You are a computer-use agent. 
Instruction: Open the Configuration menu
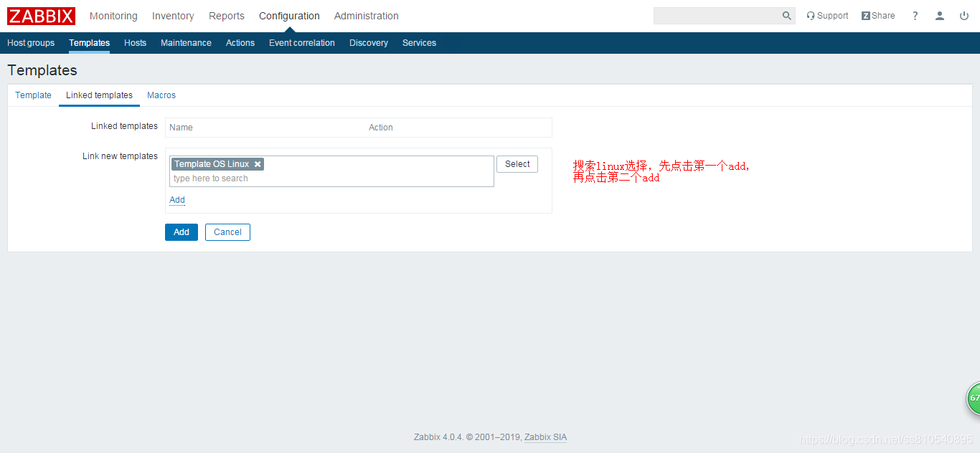click(x=289, y=16)
